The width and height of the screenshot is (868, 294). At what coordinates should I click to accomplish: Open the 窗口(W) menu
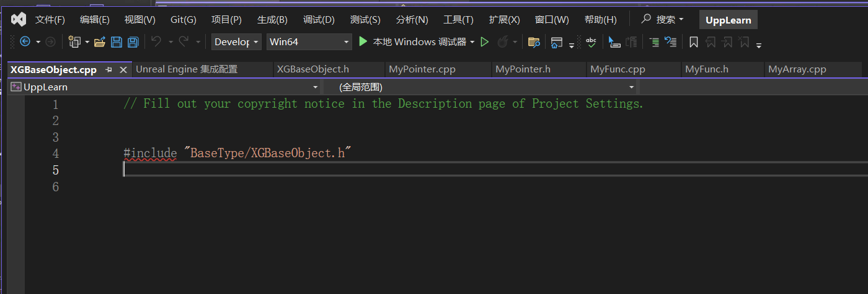(551, 20)
